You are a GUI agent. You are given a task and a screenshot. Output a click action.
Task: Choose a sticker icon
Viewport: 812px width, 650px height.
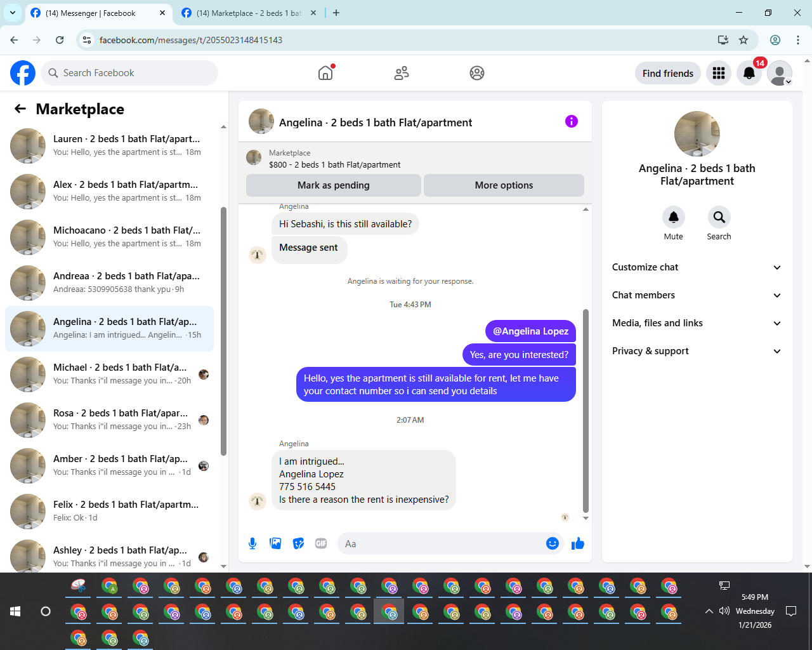point(298,543)
